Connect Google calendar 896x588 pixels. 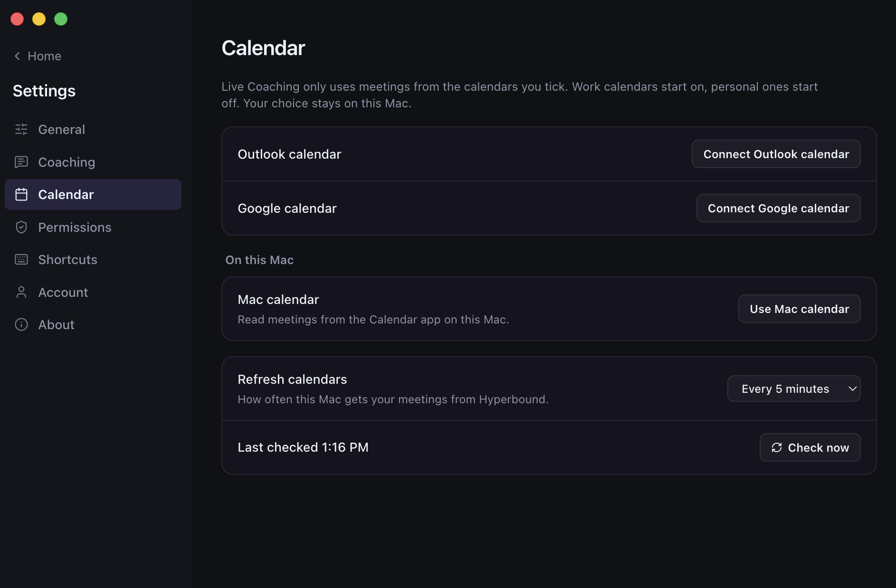(778, 208)
